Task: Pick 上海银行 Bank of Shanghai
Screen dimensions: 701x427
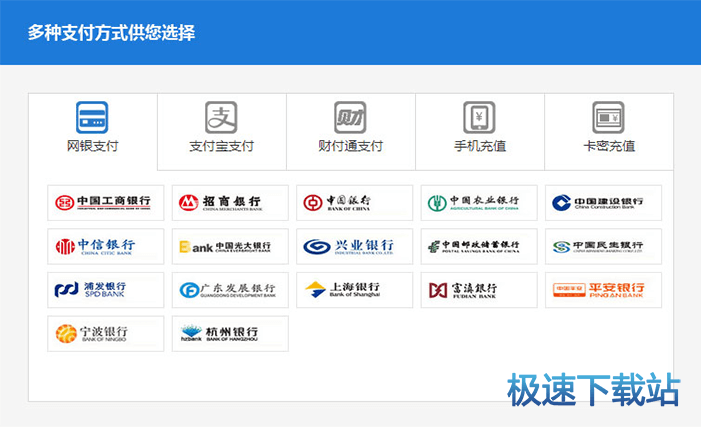Action: coord(355,290)
